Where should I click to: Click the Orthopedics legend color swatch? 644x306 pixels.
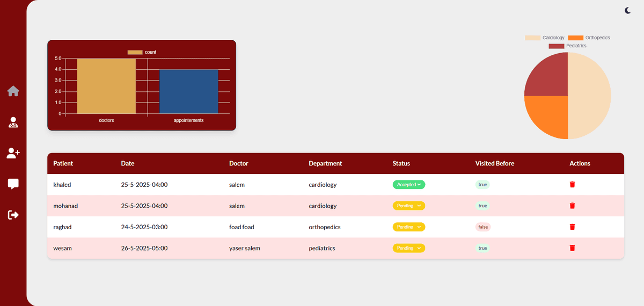coord(575,38)
